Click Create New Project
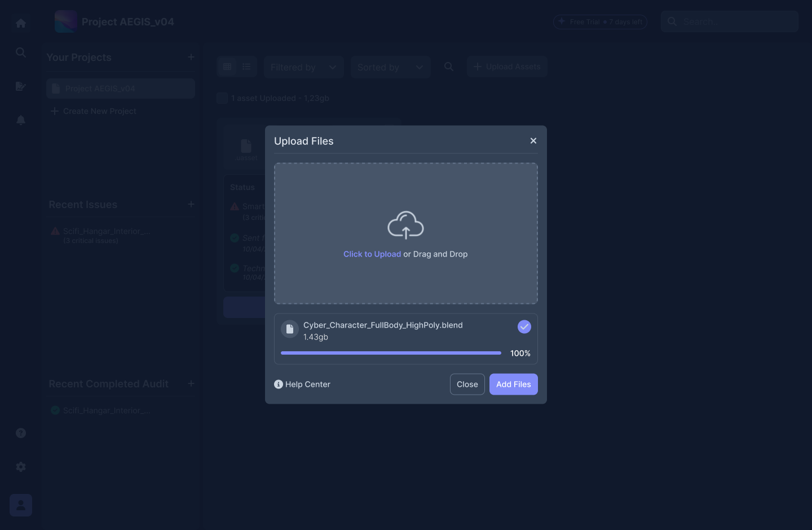This screenshot has width=812, height=530. pos(94,111)
